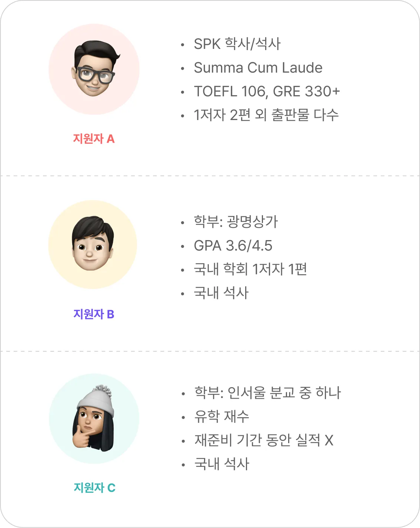Click '재준비 기간 동안 실적 X' line
The image size is (420, 528).
(x=264, y=440)
